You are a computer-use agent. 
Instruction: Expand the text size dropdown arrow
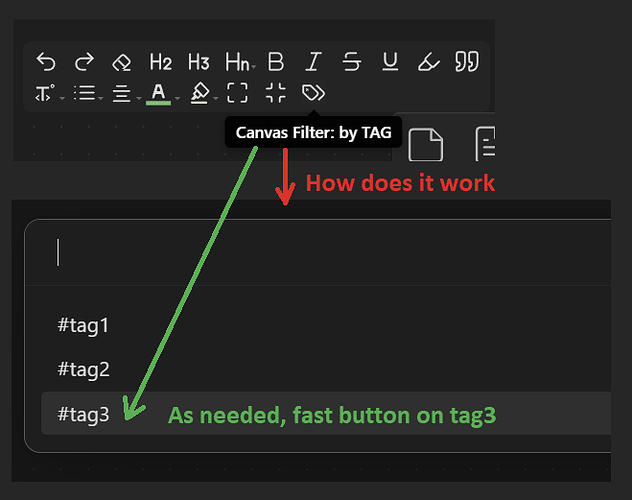pos(62,98)
